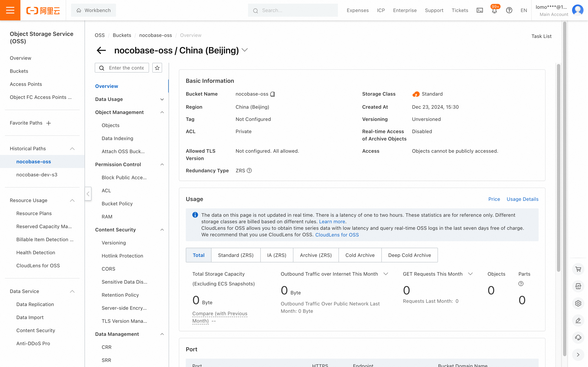588x367 pixels.
Task: Collapse the Historical Paths group
Action: click(x=72, y=149)
